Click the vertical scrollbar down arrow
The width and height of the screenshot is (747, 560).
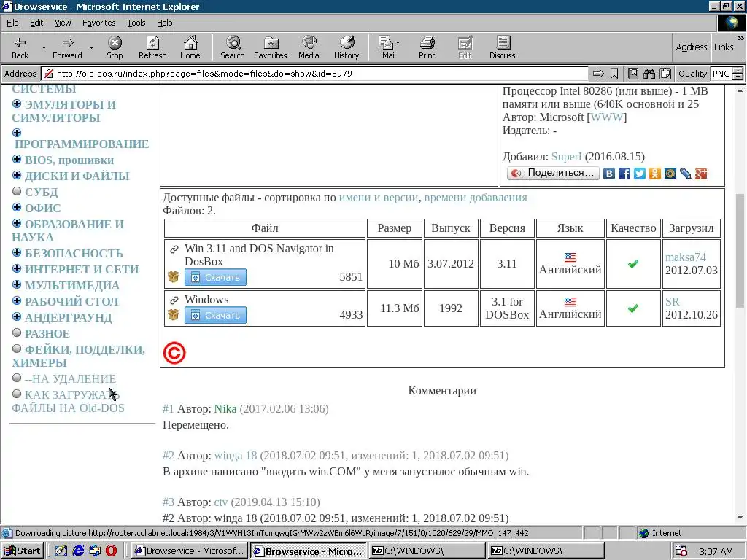pos(740,518)
